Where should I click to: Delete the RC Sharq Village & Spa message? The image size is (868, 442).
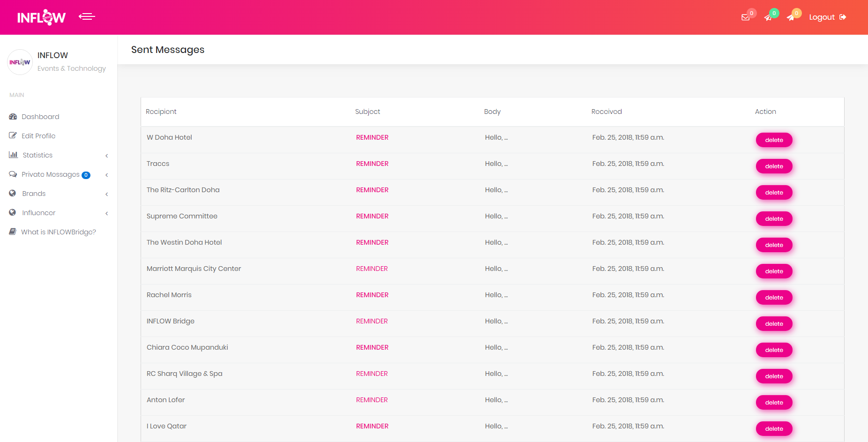pos(774,376)
